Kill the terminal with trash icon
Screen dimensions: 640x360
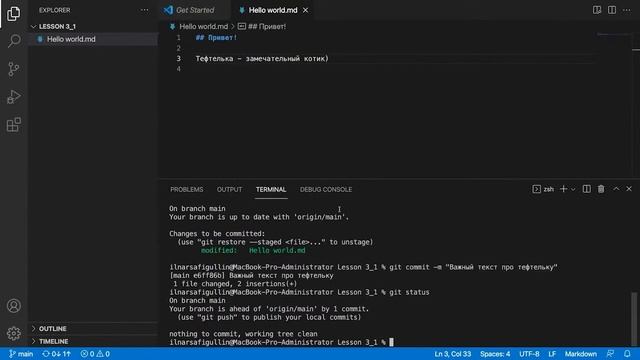coord(601,189)
